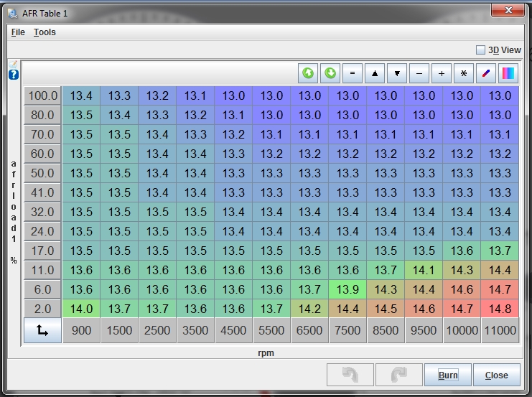This screenshot has height=397, width=532.
Task: Open the Tools menu
Action: pyautogui.click(x=45, y=32)
